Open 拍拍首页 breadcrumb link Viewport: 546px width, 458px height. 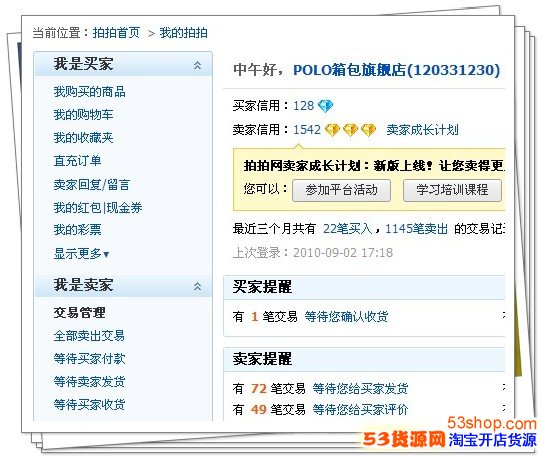click(116, 33)
